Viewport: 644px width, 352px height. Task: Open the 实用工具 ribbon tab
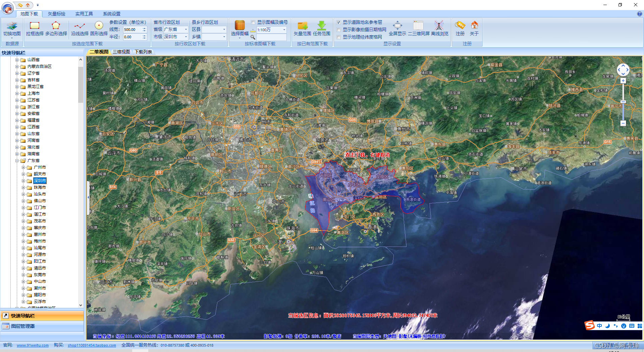(x=84, y=14)
